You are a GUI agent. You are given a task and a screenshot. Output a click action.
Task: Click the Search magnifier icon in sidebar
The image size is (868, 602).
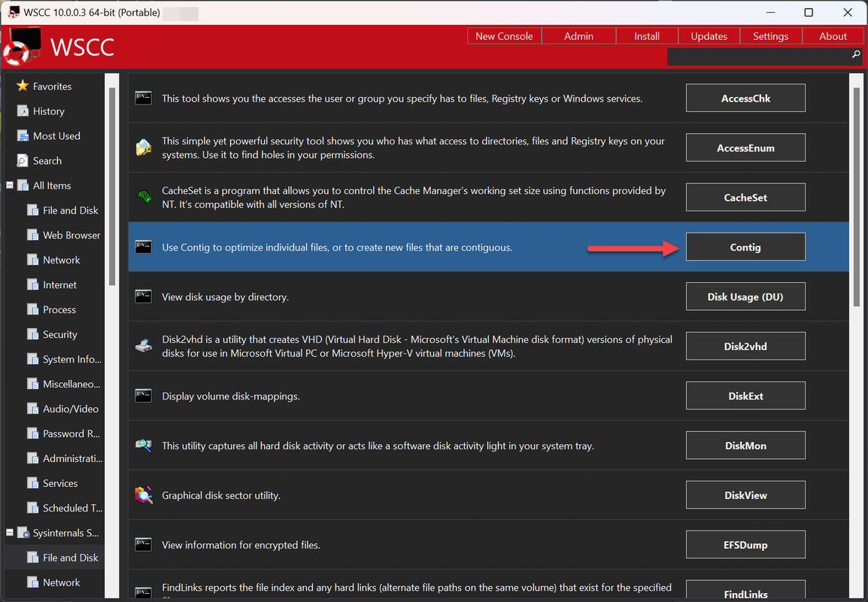[x=23, y=160]
